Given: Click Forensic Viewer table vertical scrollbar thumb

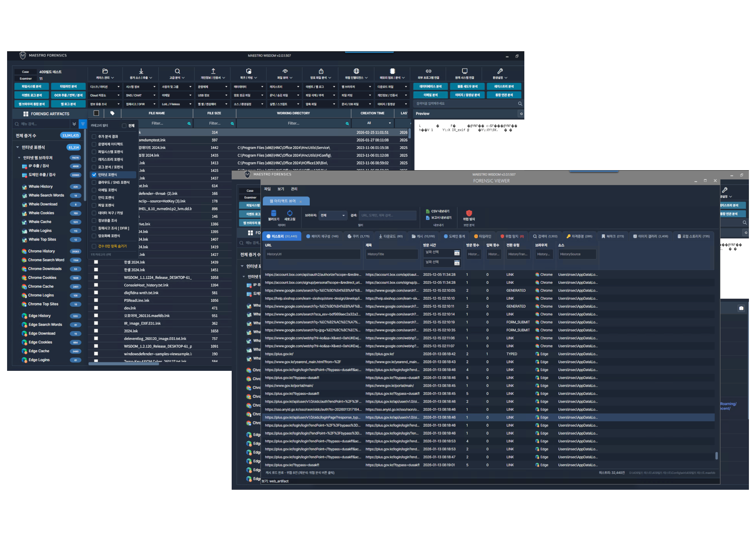Looking at the screenshot, I should tap(716, 456).
